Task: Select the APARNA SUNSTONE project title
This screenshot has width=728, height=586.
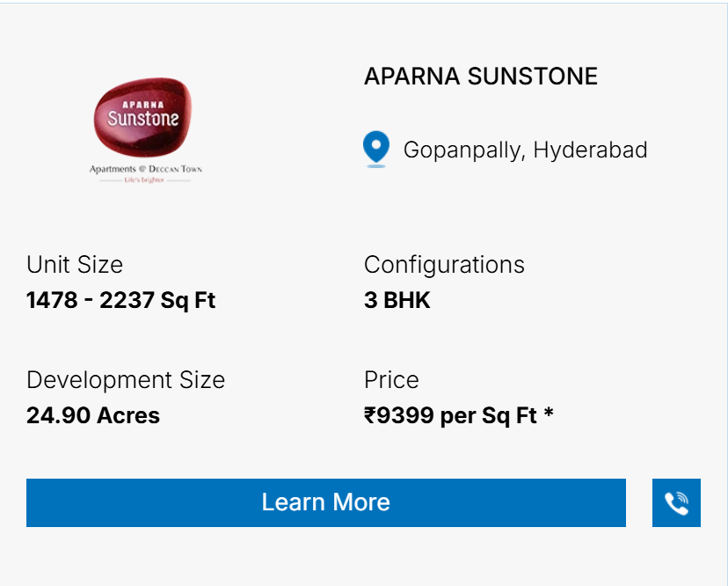Action: (481, 77)
